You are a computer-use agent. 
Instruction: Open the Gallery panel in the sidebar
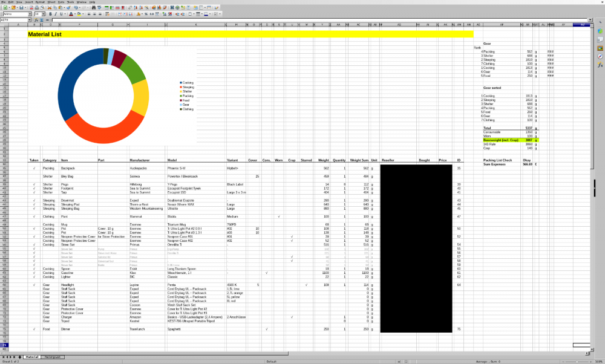pyautogui.click(x=600, y=48)
